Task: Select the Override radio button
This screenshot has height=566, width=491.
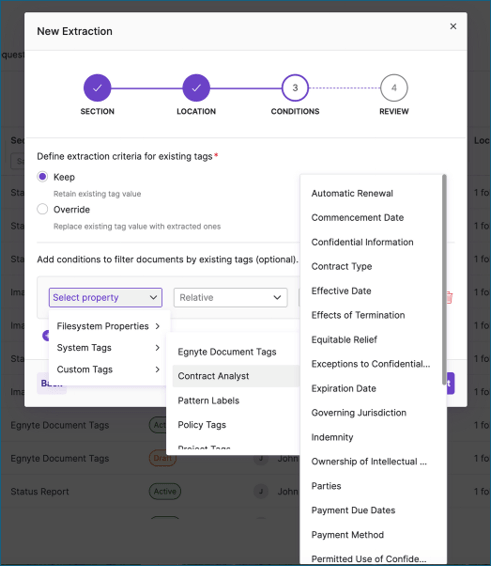Action: click(x=43, y=209)
